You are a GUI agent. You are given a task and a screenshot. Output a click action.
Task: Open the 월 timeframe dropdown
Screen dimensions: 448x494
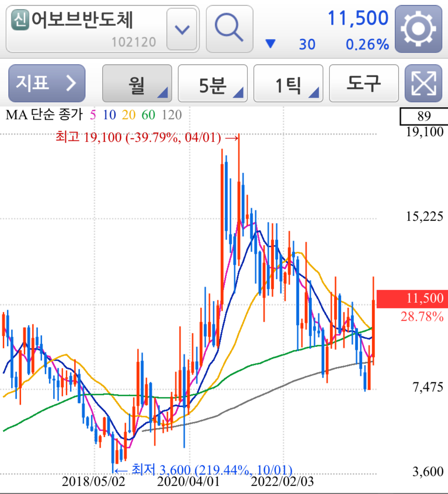pos(136,83)
